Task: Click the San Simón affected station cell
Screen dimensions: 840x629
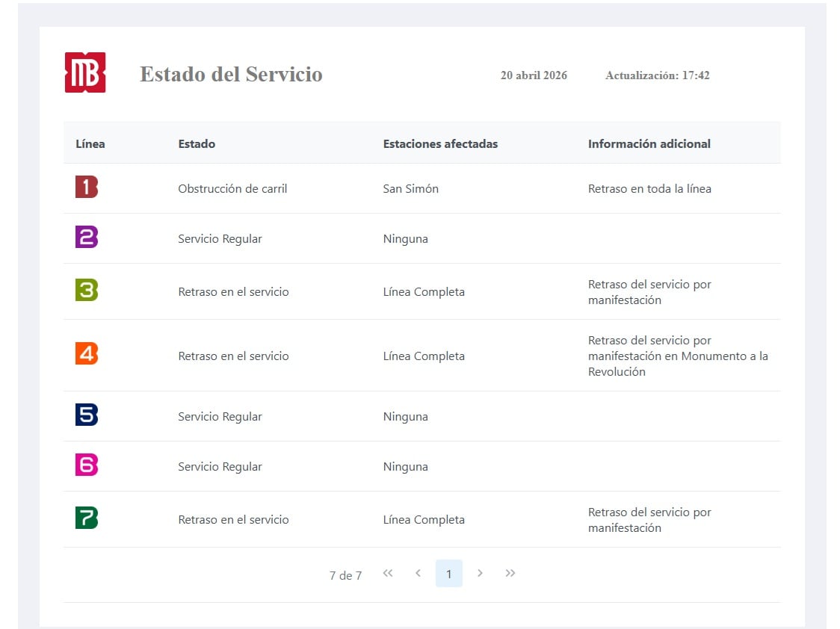Action: tap(411, 188)
